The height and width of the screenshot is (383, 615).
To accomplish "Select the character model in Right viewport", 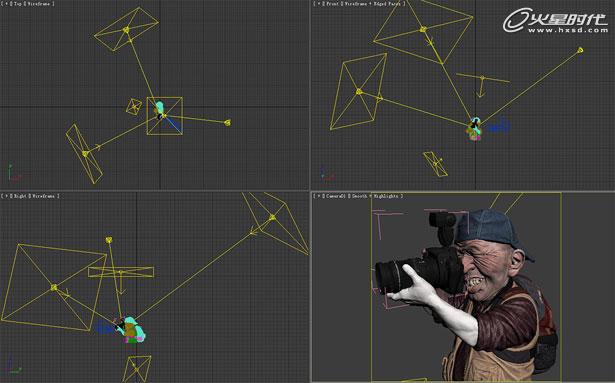I will tap(133, 330).
